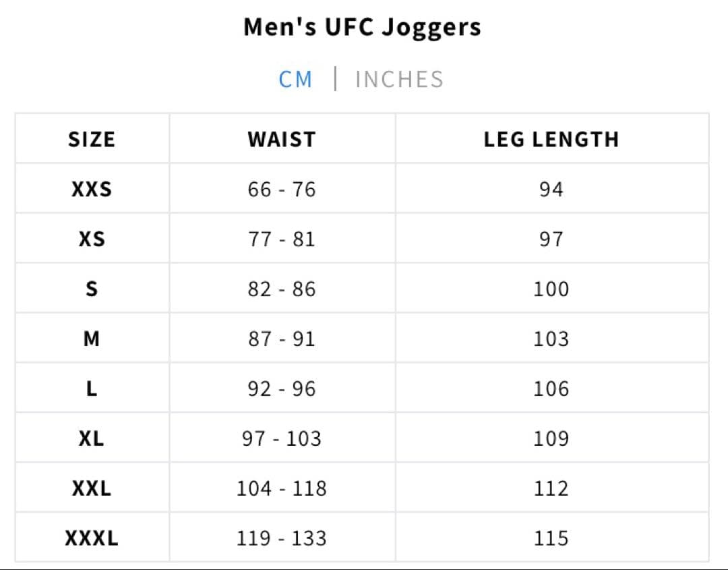Click the SIZE column header
The height and width of the screenshot is (570, 728).
coord(91,139)
